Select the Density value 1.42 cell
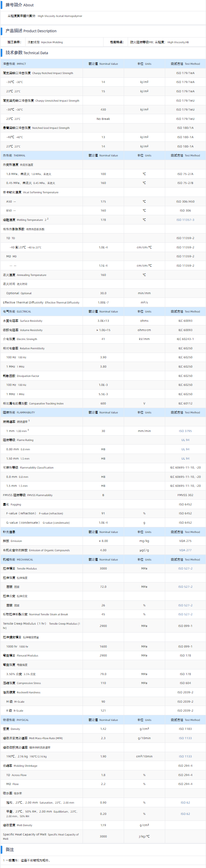This screenshot has height=868, width=206. click(x=103, y=729)
